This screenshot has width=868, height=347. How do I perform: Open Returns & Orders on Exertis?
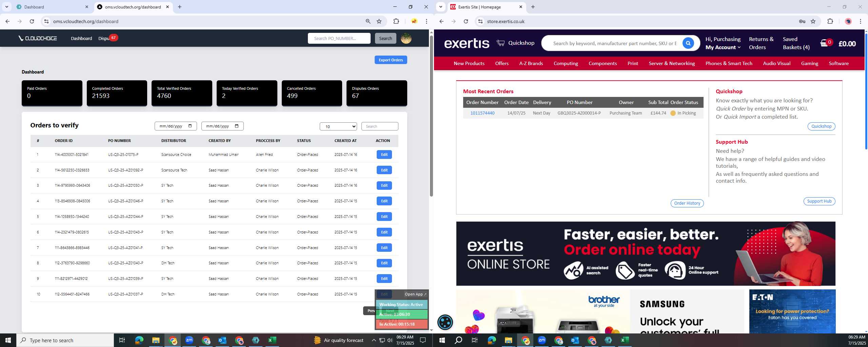[x=761, y=43]
